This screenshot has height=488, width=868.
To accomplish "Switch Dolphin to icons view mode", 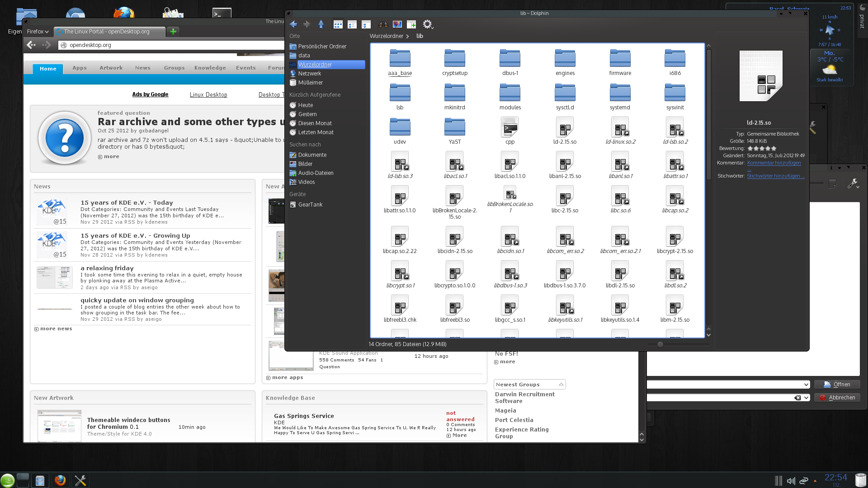I will click(x=338, y=24).
